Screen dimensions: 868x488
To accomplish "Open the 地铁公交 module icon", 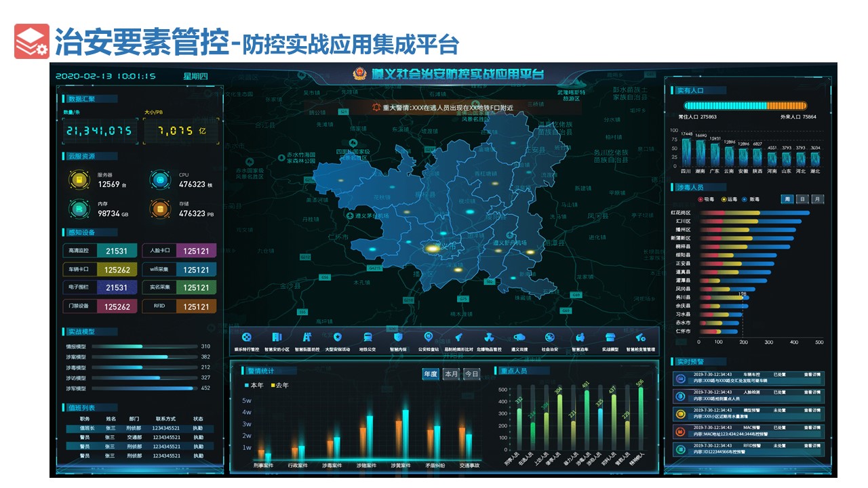I will (368, 338).
